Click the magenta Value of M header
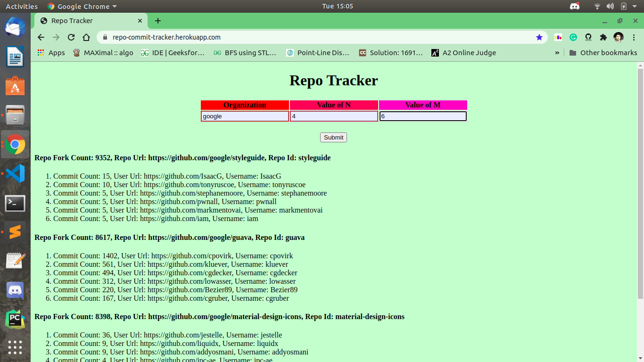Screen dimensions: 644x362 point(423,105)
